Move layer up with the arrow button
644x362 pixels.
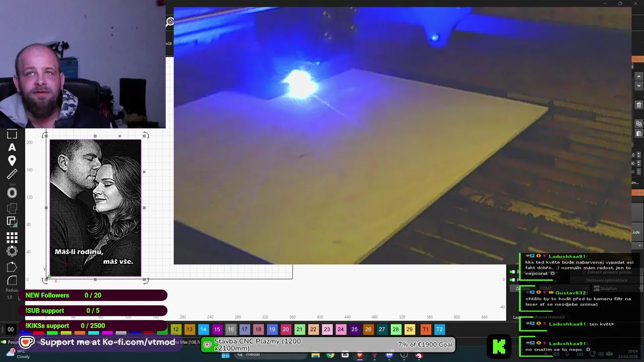pyautogui.click(x=638, y=77)
